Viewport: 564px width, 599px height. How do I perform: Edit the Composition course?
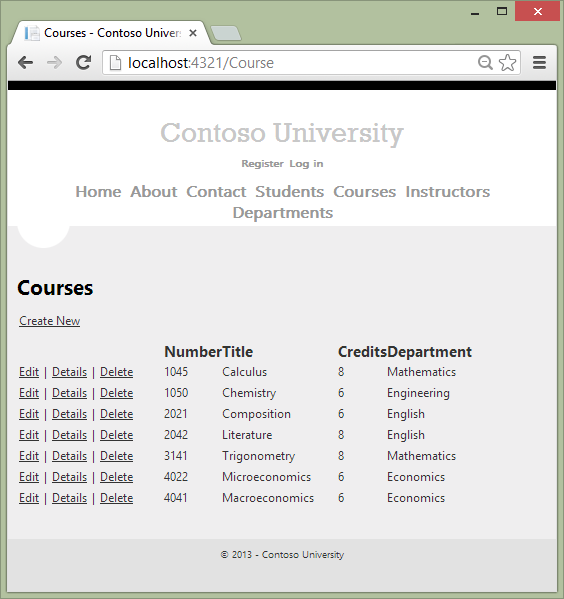coord(29,414)
